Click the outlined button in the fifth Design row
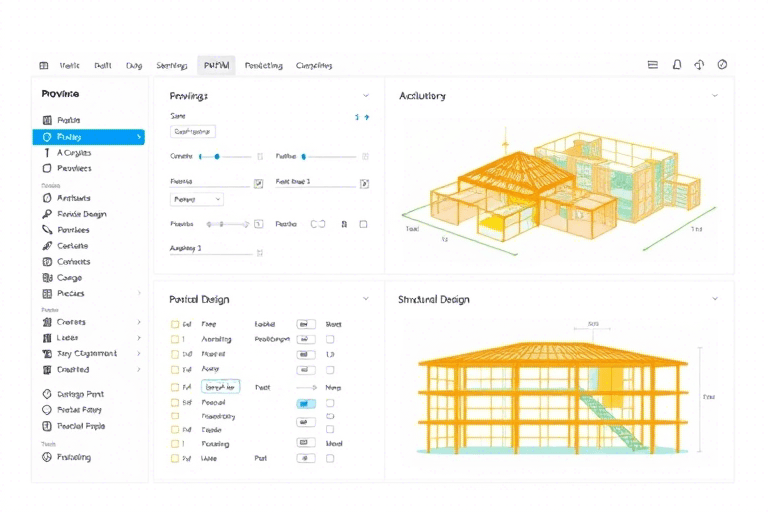This screenshot has width=768, height=512. click(x=220, y=386)
